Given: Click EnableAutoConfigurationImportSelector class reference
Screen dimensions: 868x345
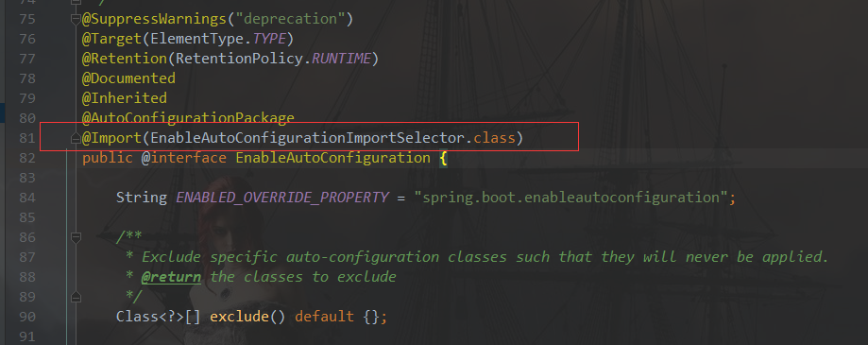Looking at the screenshot, I should (307, 138).
